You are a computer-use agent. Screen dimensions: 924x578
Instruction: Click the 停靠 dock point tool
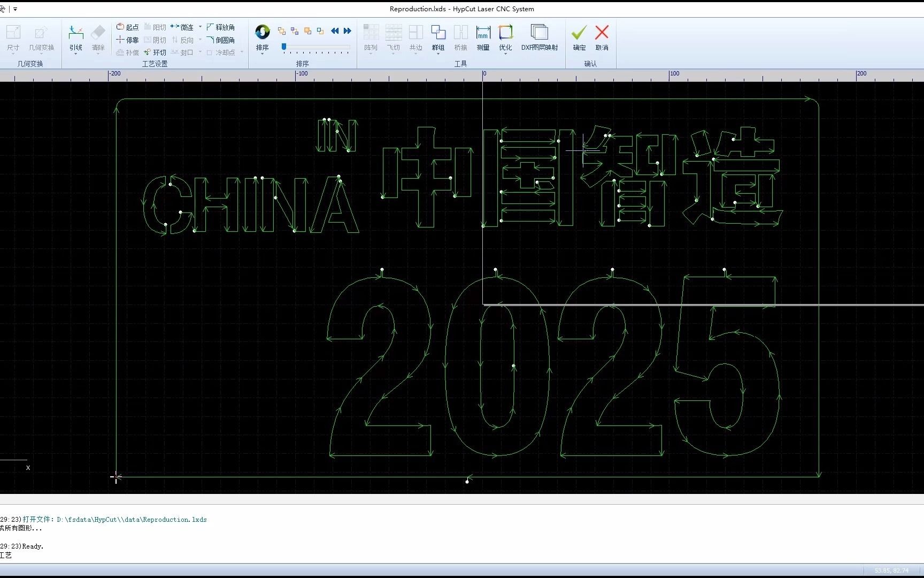coord(128,40)
